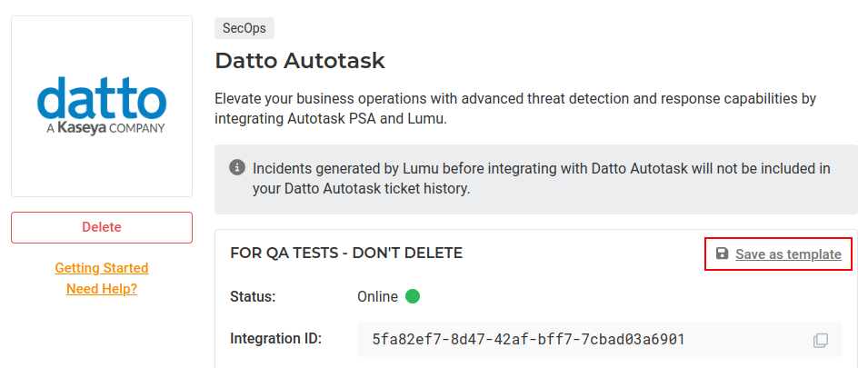This screenshot has width=868, height=368.
Task: Click the Datto Autotask heading
Action: tap(300, 61)
